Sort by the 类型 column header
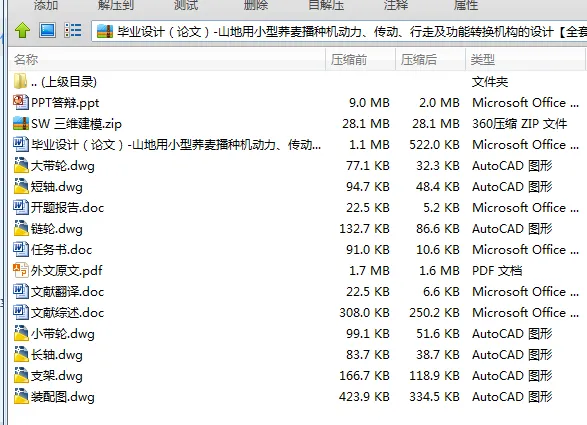The image size is (587, 425). coord(525,60)
